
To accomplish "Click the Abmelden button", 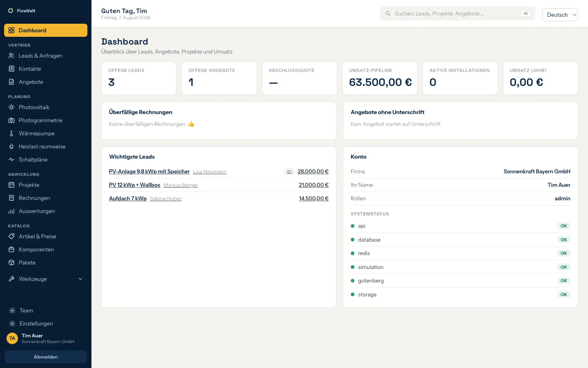I will 46,357.
